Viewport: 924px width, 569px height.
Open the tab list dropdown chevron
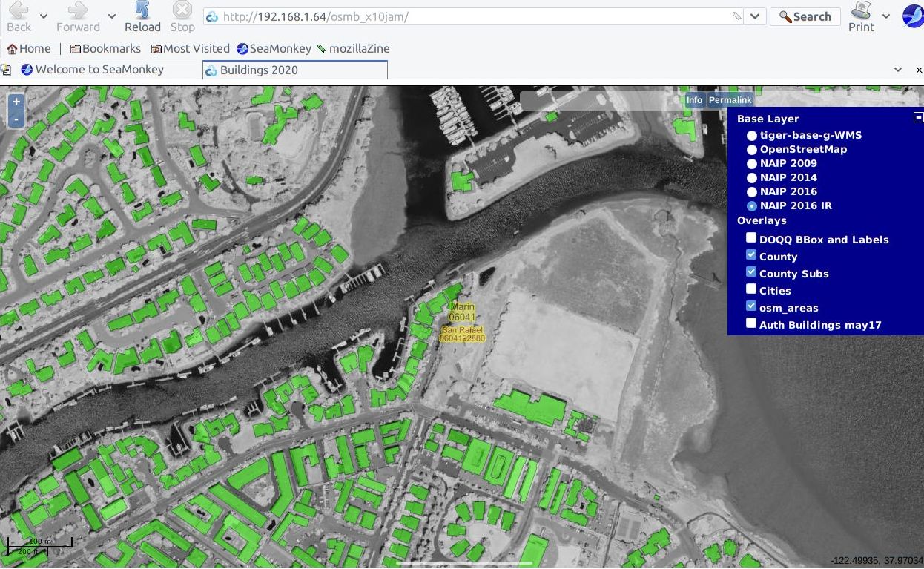coord(898,70)
